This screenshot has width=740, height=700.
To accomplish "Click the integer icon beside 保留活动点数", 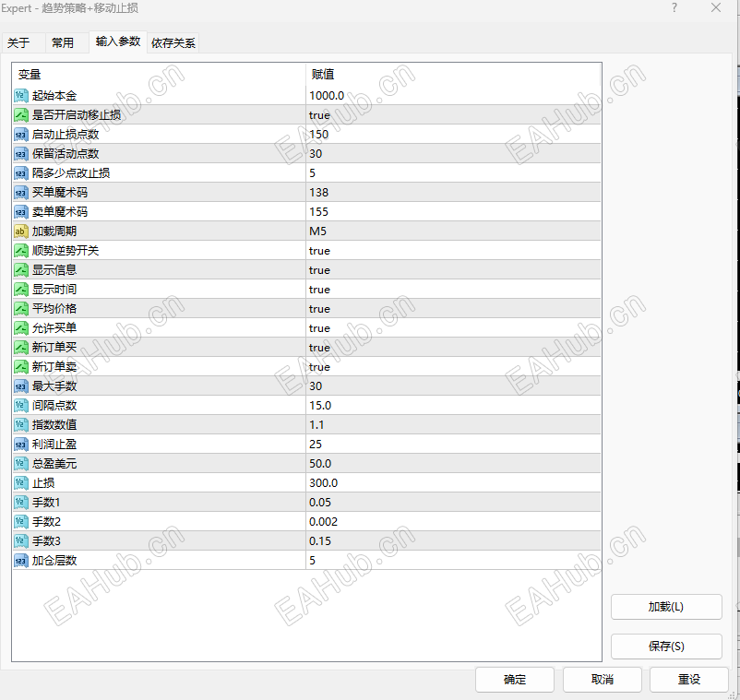I will [21, 154].
